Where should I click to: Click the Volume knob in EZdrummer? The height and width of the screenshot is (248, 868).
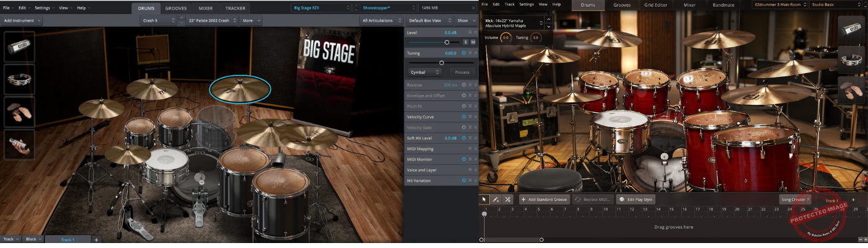point(506,38)
